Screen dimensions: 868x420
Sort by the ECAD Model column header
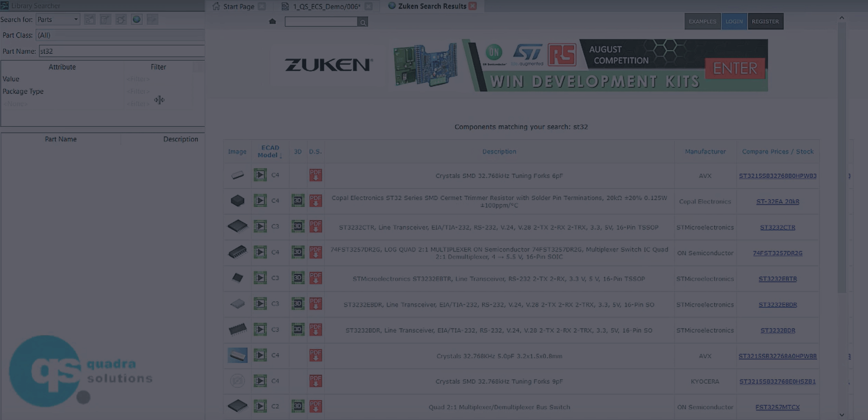tap(270, 151)
